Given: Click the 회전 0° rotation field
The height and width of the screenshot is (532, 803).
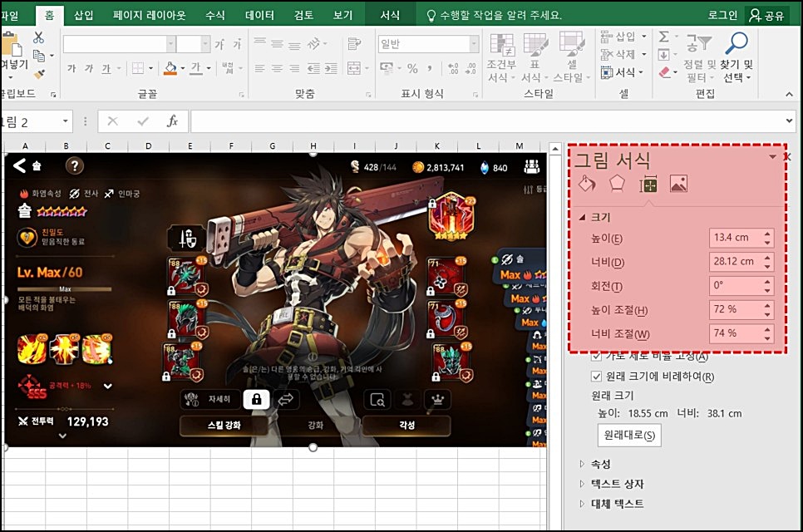Looking at the screenshot, I should (736, 285).
